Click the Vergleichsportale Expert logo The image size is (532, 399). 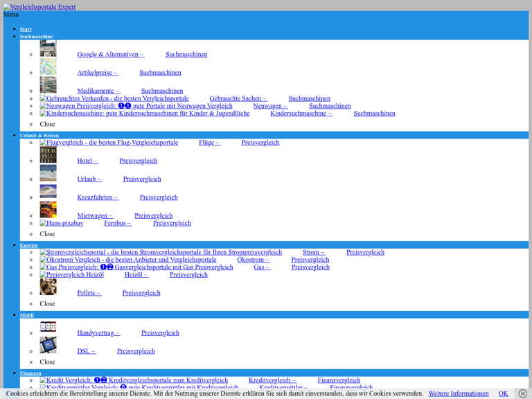[x=39, y=7]
